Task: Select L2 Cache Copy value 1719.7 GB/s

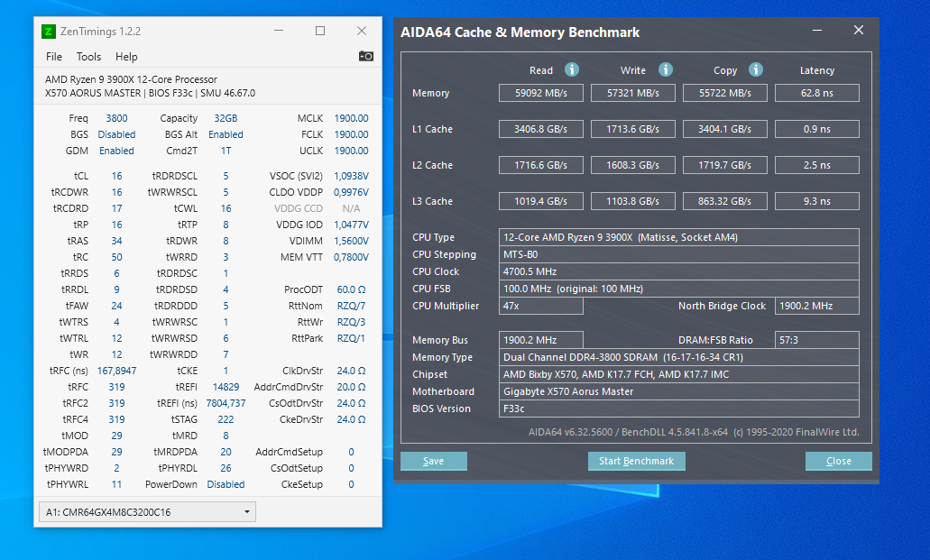Action: coord(724,166)
